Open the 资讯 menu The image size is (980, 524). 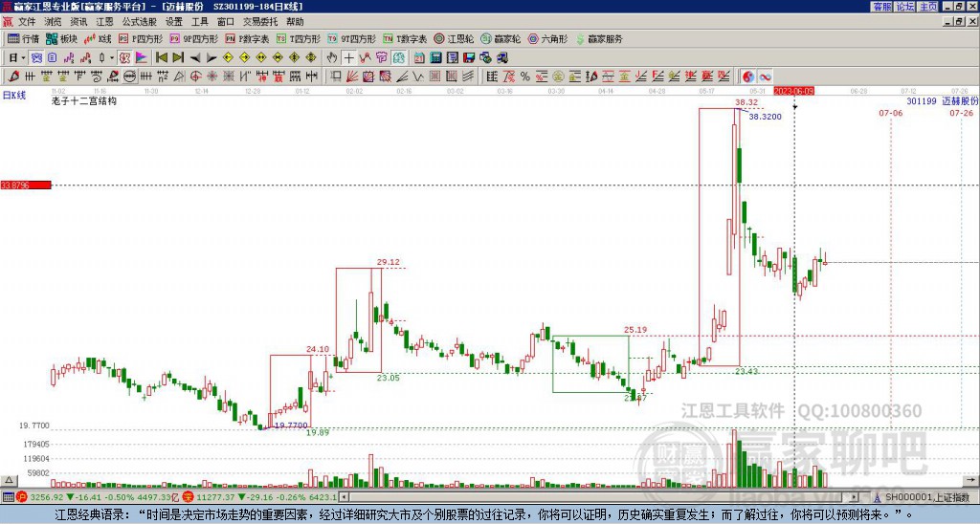(78, 22)
